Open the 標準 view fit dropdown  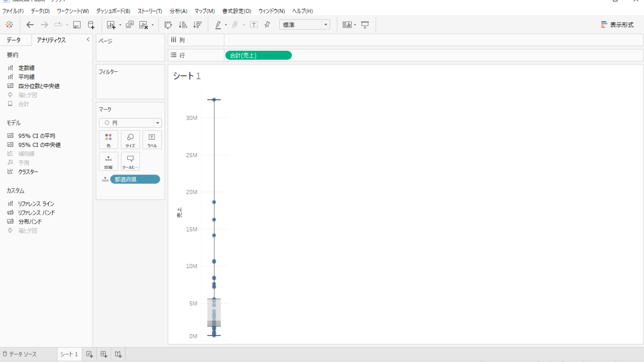pos(304,25)
